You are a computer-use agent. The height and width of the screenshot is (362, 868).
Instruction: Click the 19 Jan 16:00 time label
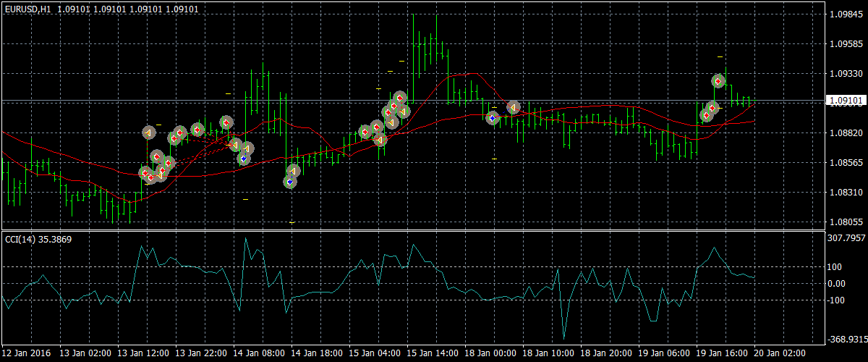point(722,353)
